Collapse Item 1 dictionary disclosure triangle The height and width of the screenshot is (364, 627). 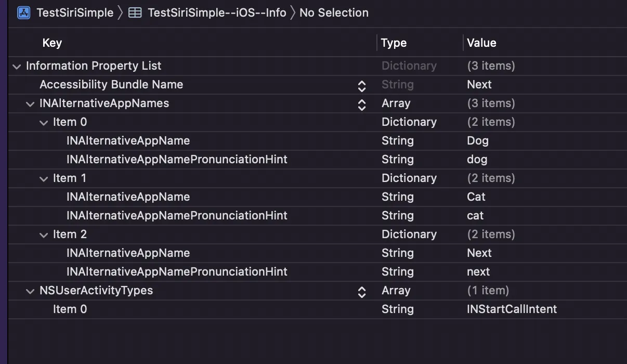[44, 178]
